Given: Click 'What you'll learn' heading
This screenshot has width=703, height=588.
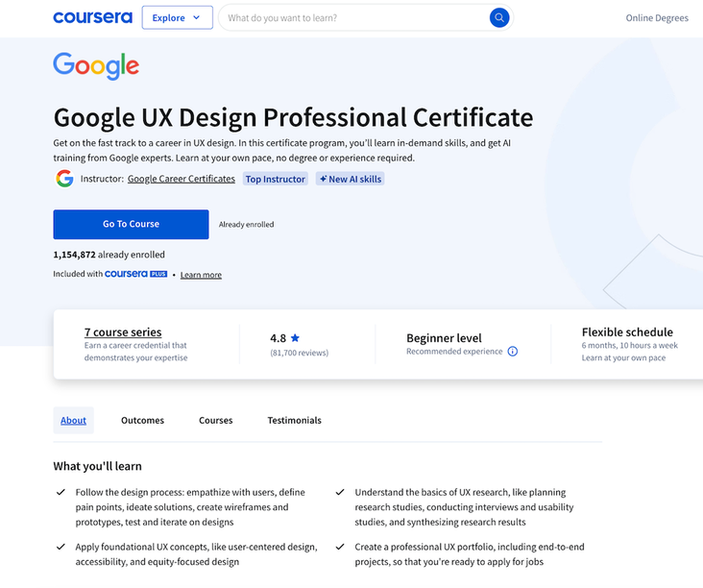Looking at the screenshot, I should point(97,466).
